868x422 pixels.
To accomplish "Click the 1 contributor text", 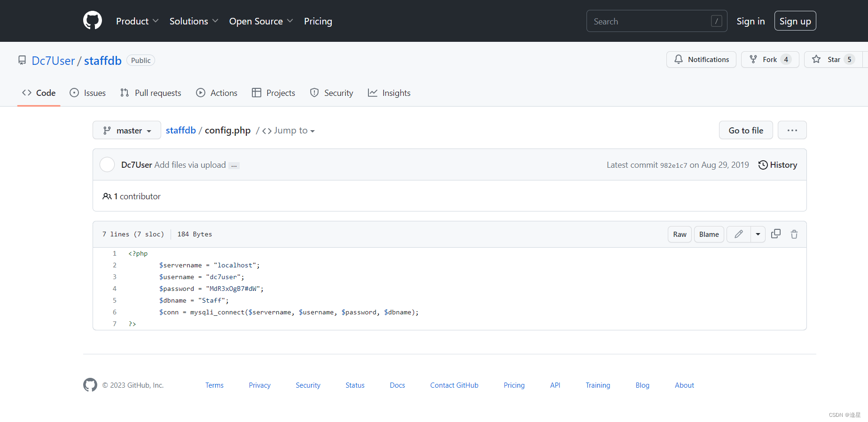I will 132,196.
